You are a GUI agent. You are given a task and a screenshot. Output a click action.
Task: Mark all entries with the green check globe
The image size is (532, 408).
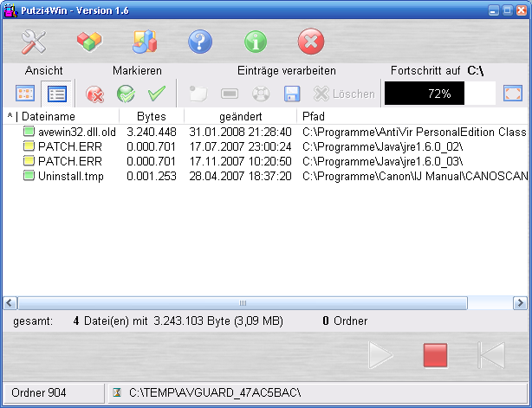[x=126, y=94]
